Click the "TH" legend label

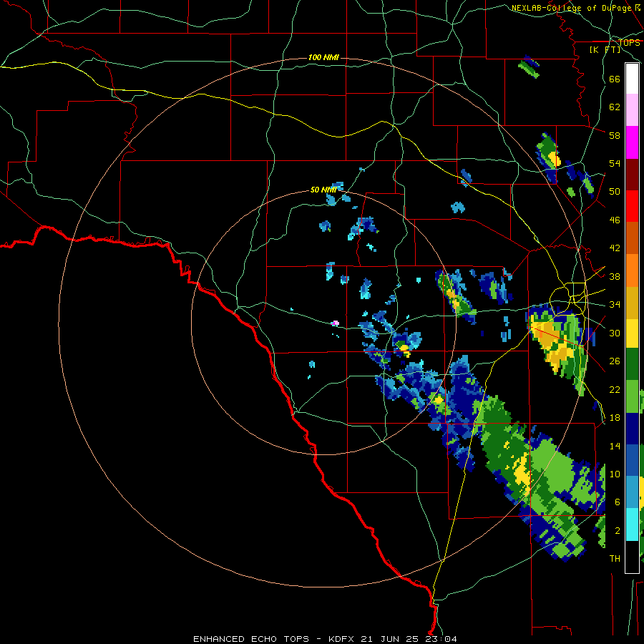click(615, 558)
